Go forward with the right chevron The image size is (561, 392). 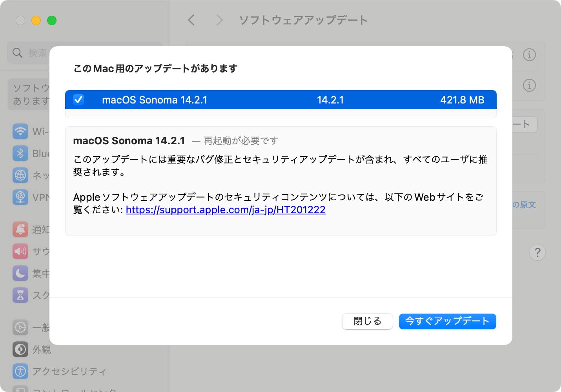219,20
